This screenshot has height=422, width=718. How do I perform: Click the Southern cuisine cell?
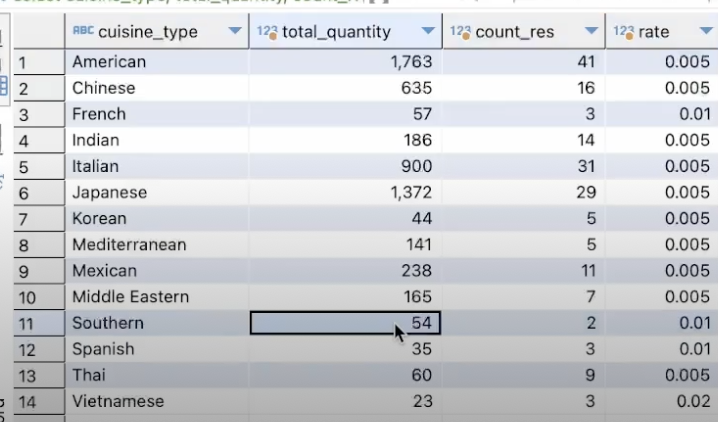157,323
